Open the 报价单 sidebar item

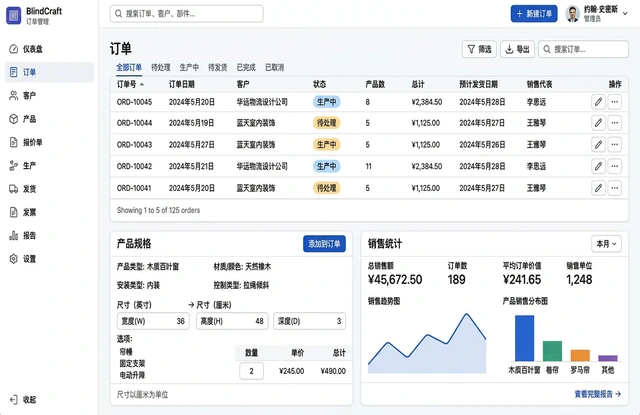point(49,142)
